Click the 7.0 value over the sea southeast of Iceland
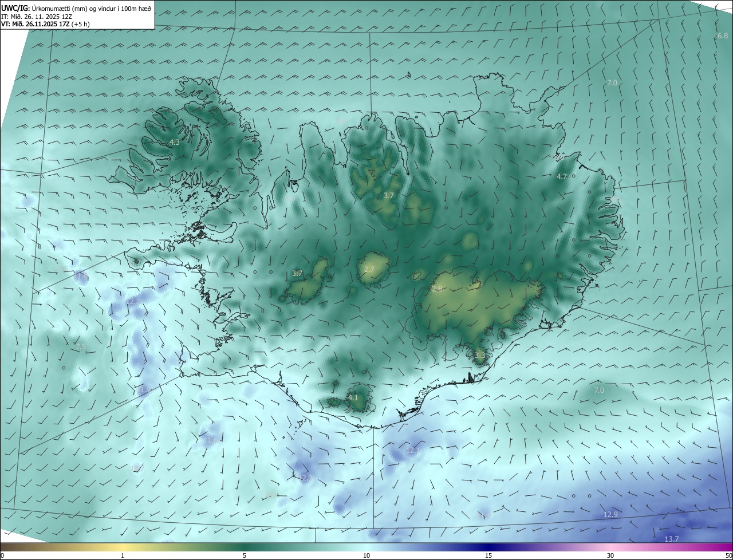The width and height of the screenshot is (733, 560). pyautogui.click(x=599, y=390)
